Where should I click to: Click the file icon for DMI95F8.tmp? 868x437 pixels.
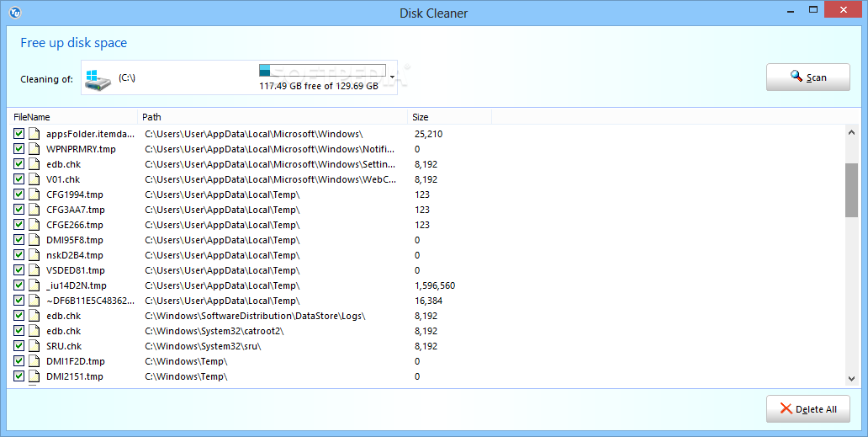[x=34, y=240]
